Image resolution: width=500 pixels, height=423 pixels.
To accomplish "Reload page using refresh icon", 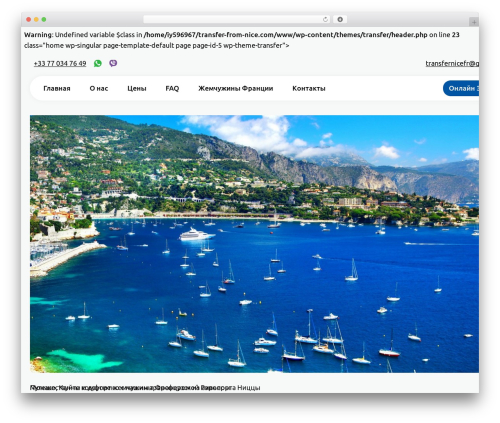I will coord(325,20).
